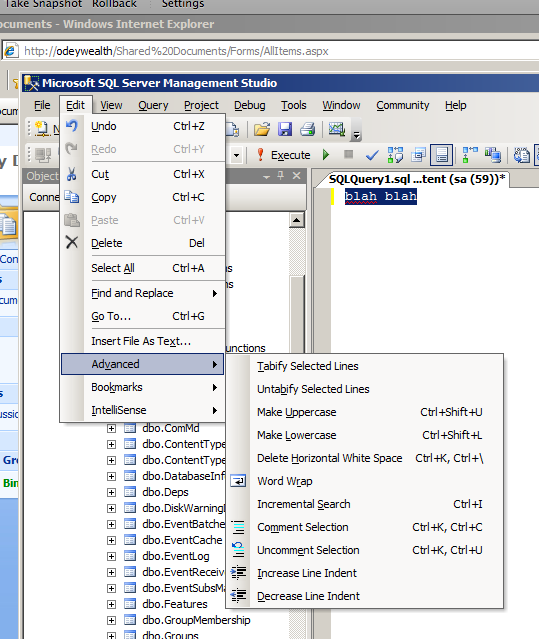Open the Community menu
The height and width of the screenshot is (639, 539).
click(403, 105)
